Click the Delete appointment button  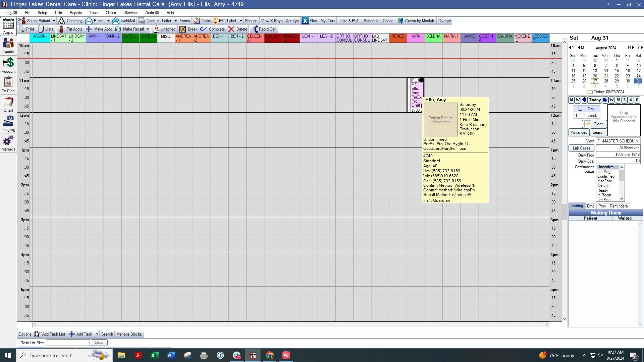click(x=238, y=29)
